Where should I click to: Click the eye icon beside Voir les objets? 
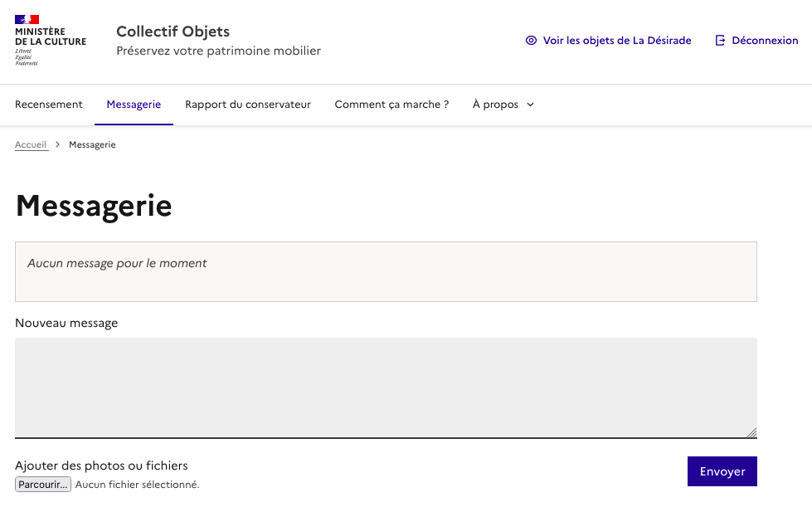coord(531,41)
